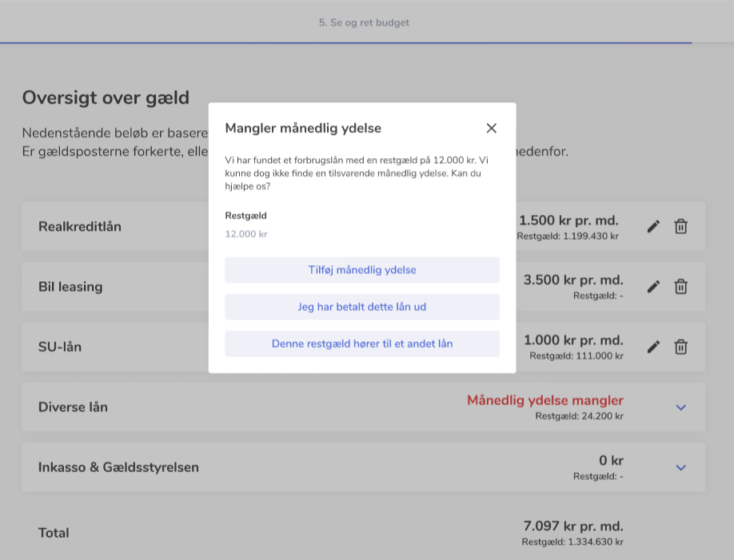This screenshot has width=734, height=560.
Task: Expand the Inkasso & Gældsstyrelsen chevron
Action: (680, 467)
